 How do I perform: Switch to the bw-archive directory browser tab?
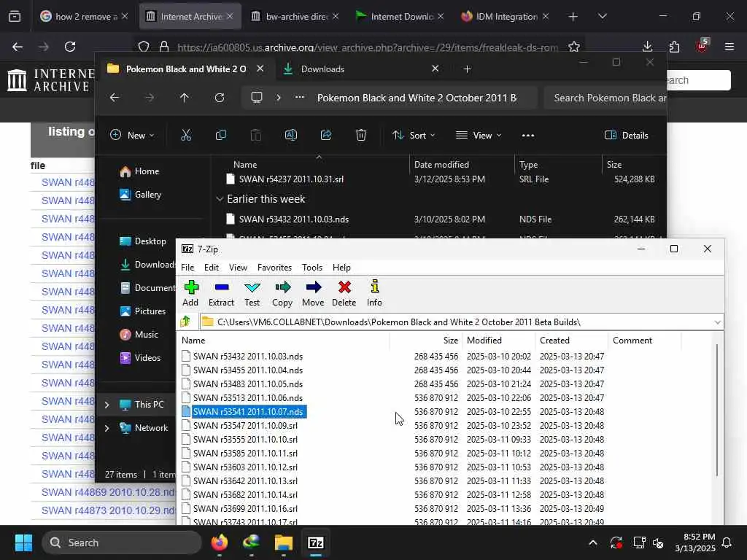click(x=295, y=16)
